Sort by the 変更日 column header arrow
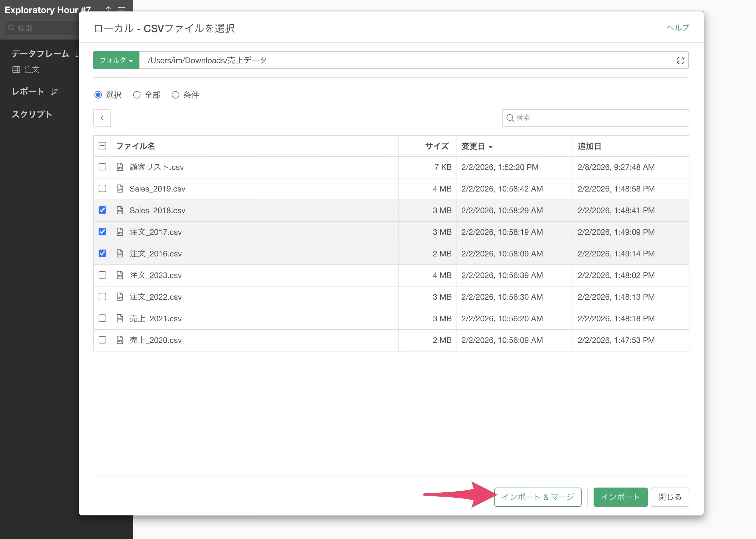Viewport: 756px width, 539px height. [x=491, y=147]
